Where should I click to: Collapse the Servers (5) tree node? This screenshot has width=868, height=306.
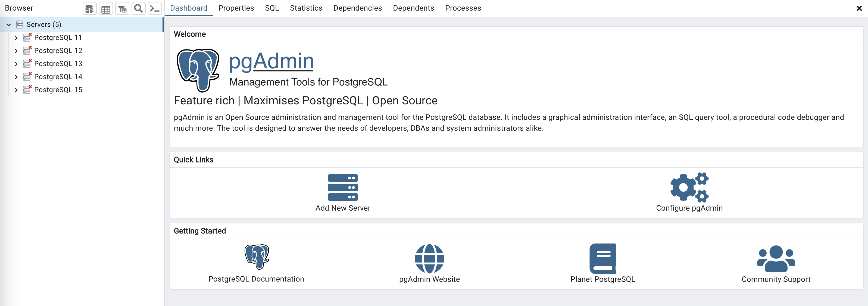click(x=9, y=25)
